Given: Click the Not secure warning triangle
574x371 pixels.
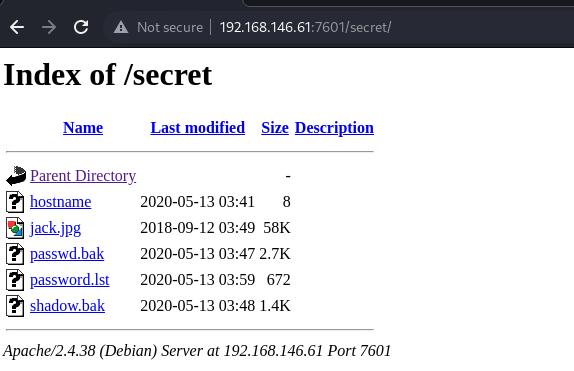Looking at the screenshot, I should point(121,27).
